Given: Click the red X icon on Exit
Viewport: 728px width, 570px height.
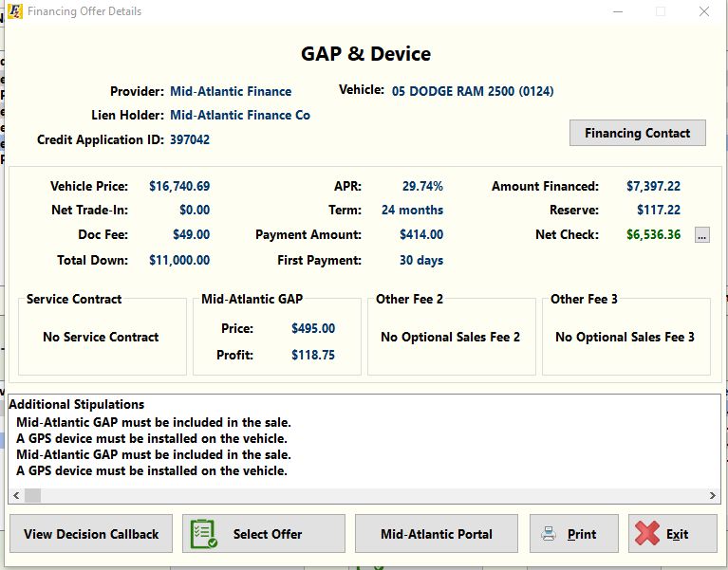Looking at the screenshot, I should click(646, 533).
